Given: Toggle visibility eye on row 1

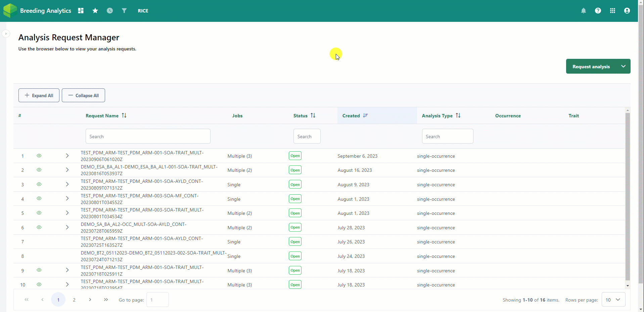Looking at the screenshot, I should tap(39, 156).
